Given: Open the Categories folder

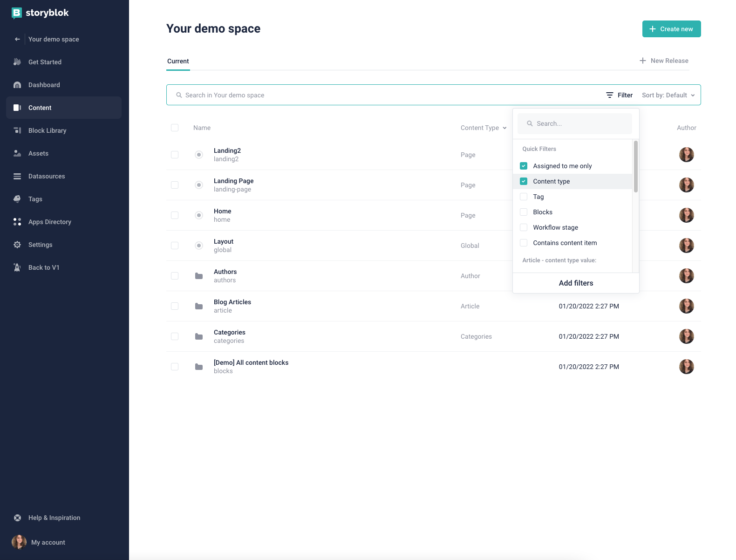Looking at the screenshot, I should (230, 332).
